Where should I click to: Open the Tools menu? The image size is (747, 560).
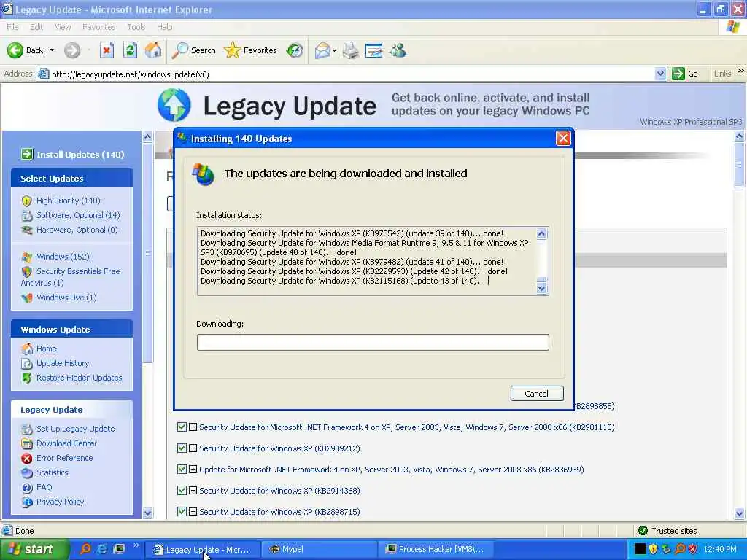[x=136, y=27]
